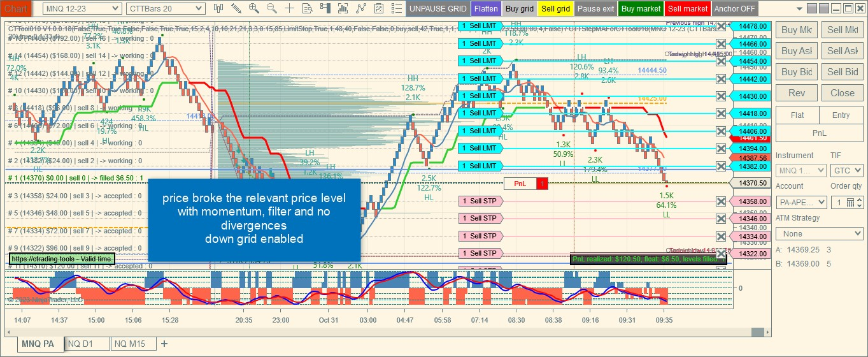Toggle the Pause exit button

(x=596, y=9)
